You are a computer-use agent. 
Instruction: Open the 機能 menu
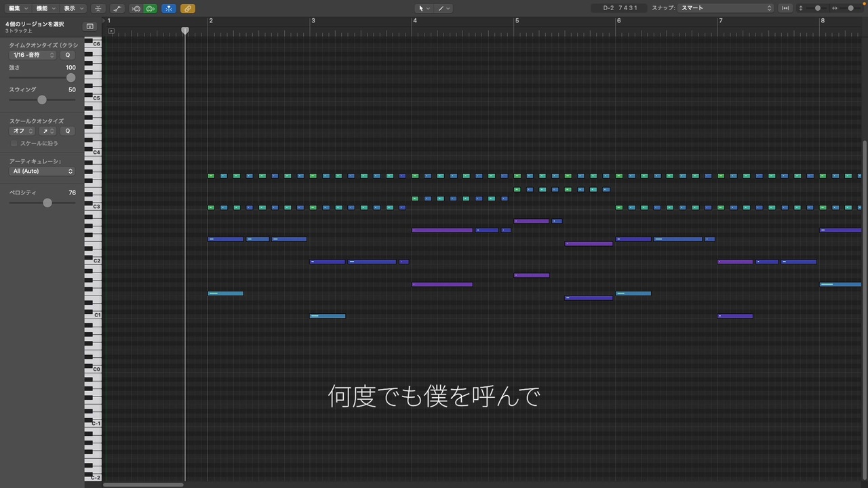(45, 8)
